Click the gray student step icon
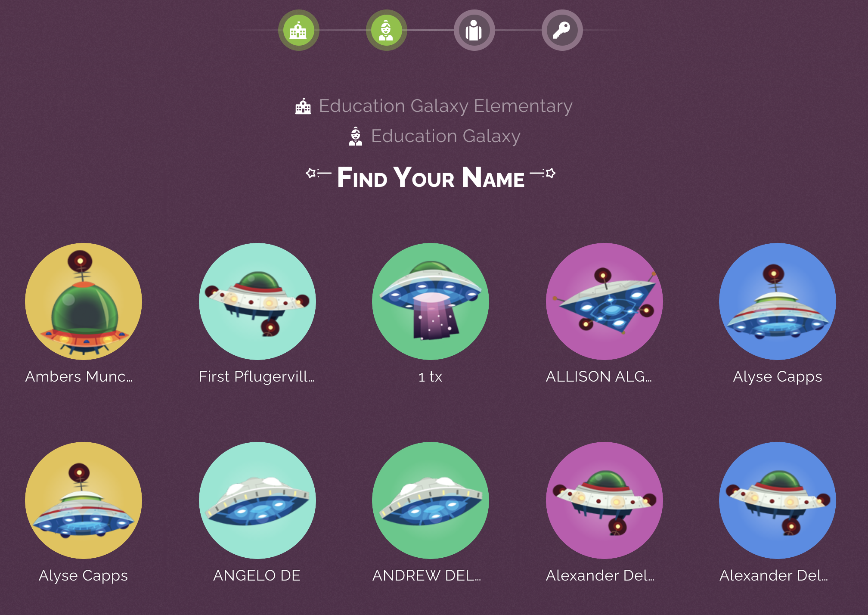 click(x=474, y=30)
